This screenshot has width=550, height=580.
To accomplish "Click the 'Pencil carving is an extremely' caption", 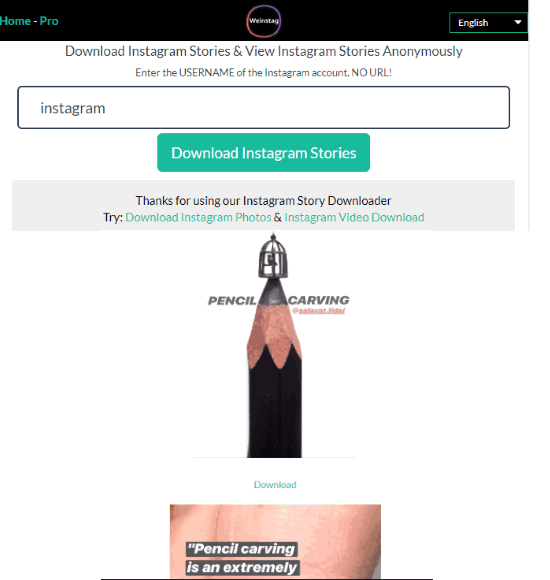I will [x=242, y=558].
